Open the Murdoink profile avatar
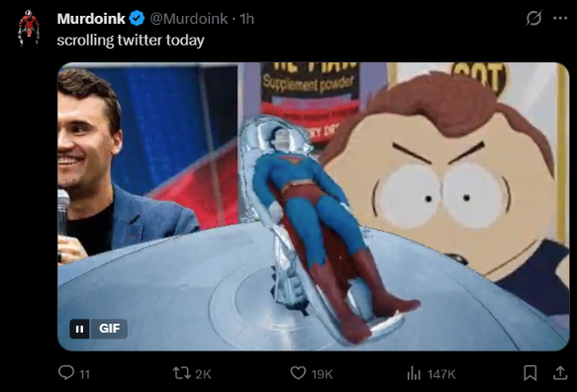 [x=29, y=29]
